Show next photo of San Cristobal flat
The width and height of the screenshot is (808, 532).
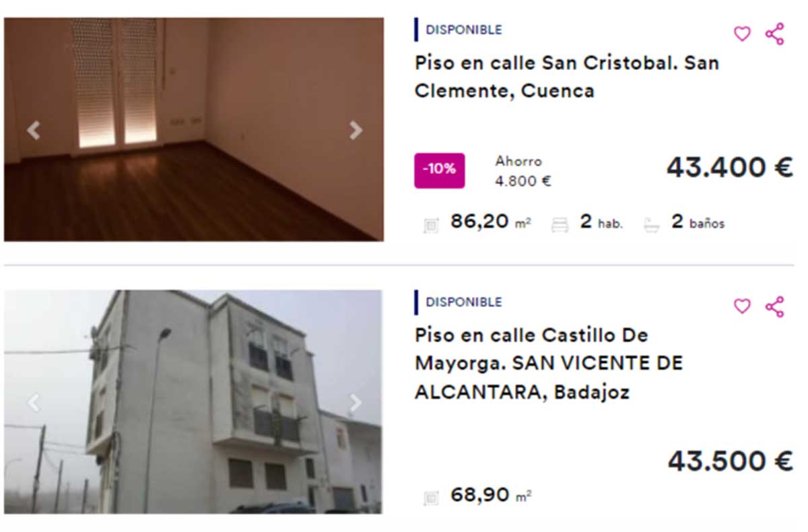[x=356, y=130]
